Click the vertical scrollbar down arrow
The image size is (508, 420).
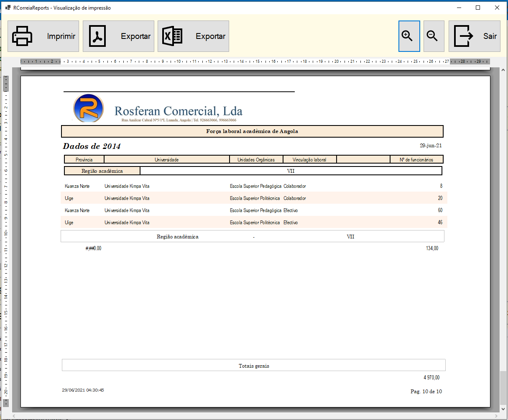click(503, 409)
